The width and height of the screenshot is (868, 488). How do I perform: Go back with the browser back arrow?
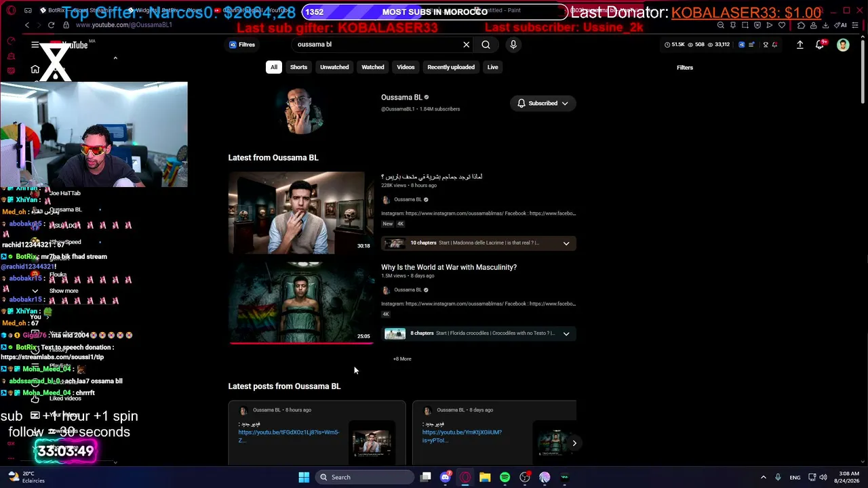point(27,25)
